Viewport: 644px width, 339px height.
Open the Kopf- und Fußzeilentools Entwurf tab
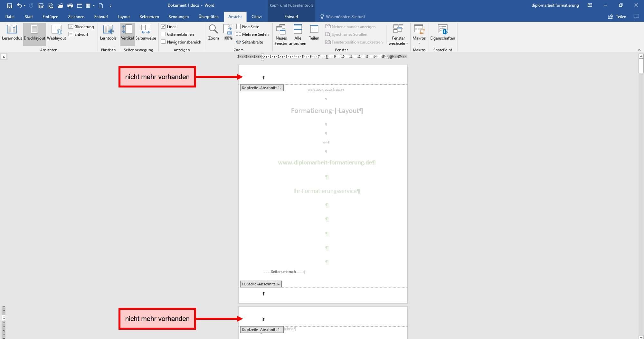(x=291, y=17)
